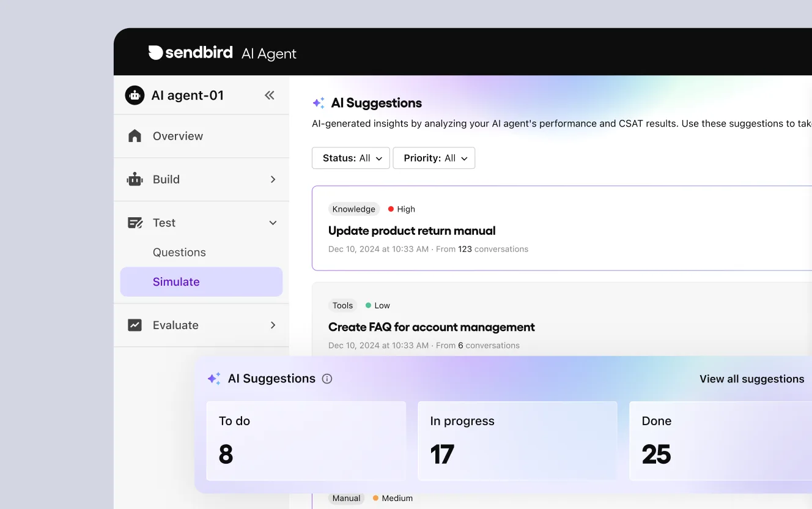Collapse sidebar with double chevron icon

(269, 95)
